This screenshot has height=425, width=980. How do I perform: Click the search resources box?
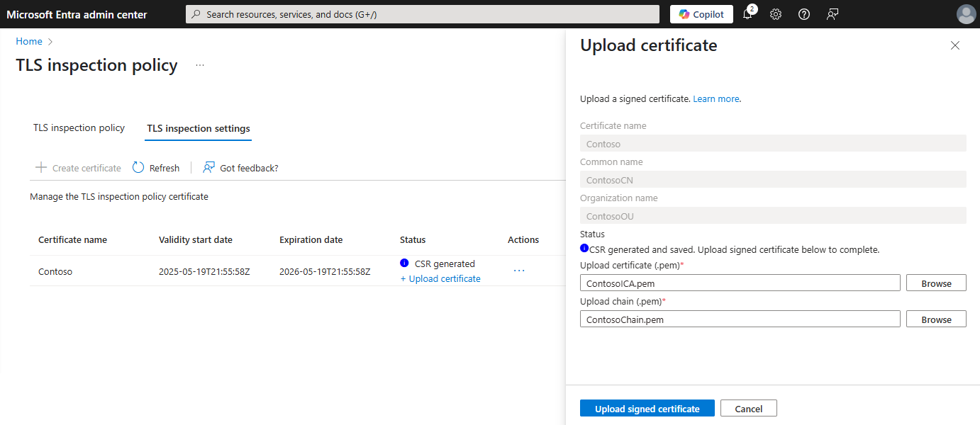click(x=423, y=14)
